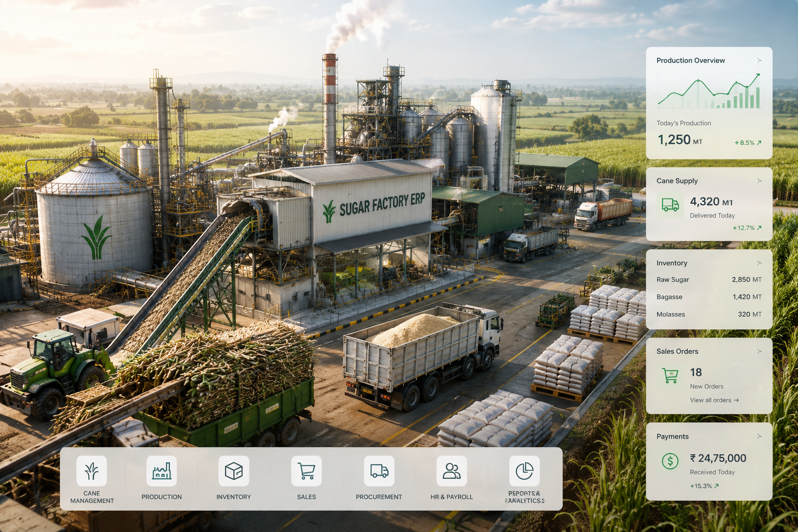Click the Production Overview trend chart
The image size is (798, 532).
click(709, 90)
